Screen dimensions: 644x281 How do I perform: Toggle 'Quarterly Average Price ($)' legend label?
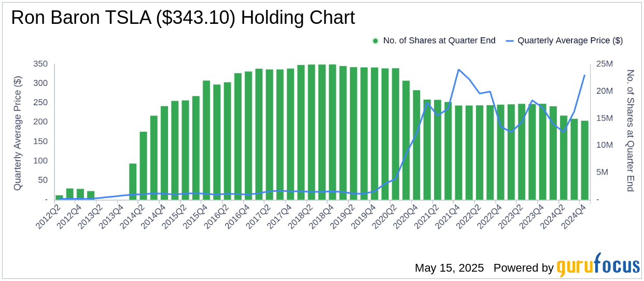570,40
